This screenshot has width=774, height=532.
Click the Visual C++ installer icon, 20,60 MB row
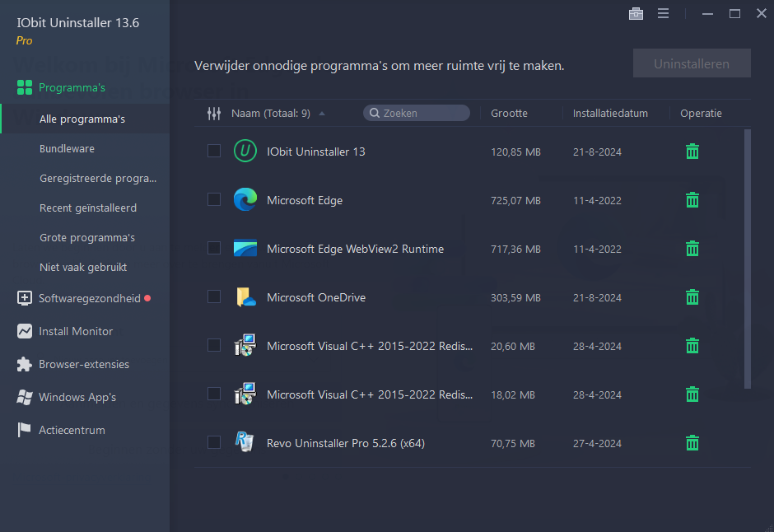(245, 345)
